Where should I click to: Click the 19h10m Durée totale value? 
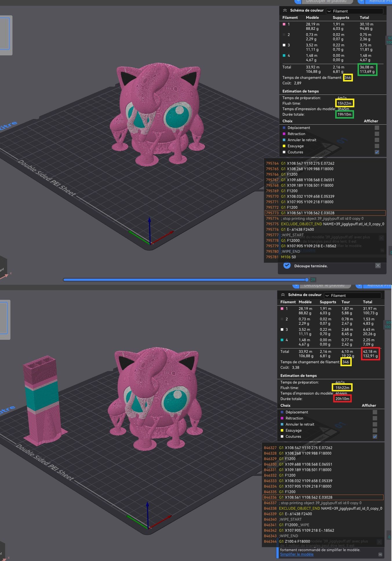pyautogui.click(x=344, y=115)
